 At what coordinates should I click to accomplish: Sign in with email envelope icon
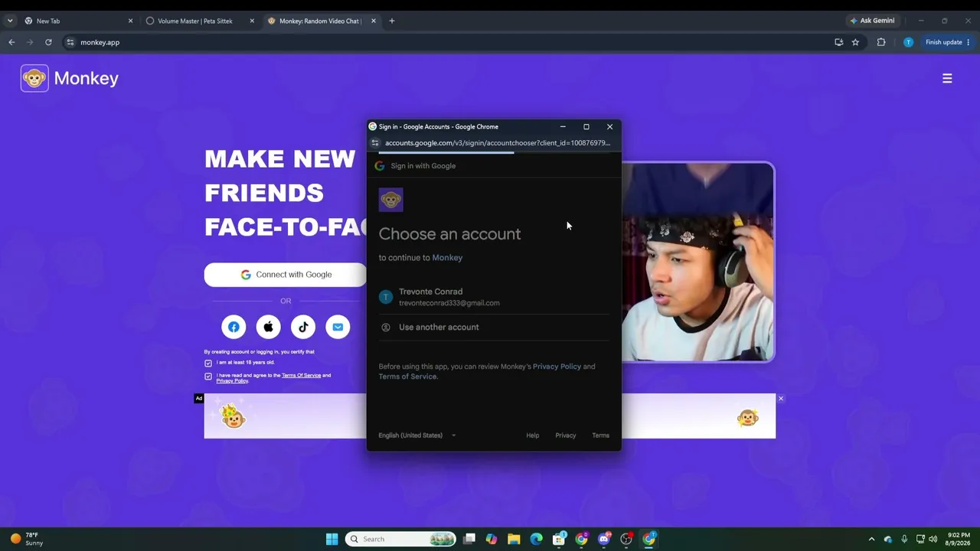point(338,328)
